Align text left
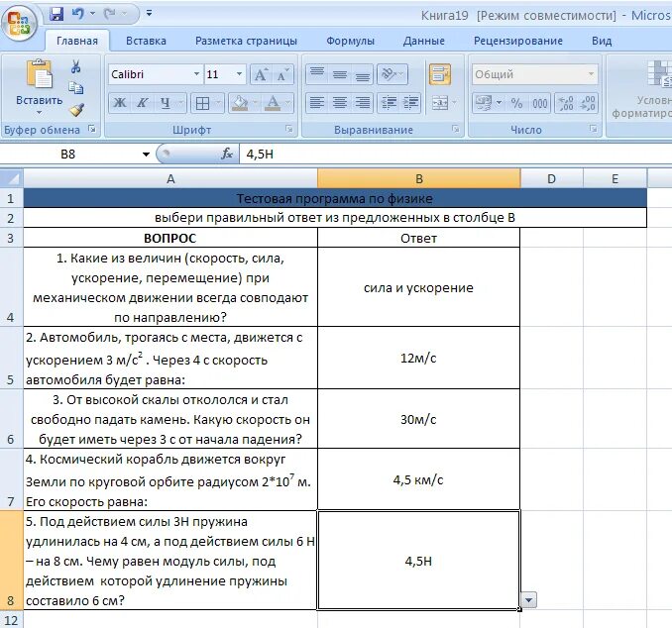The image size is (672, 628). click(x=317, y=103)
